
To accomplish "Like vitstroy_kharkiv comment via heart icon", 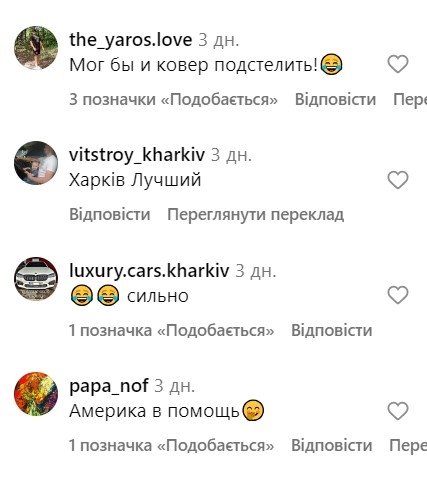I will 398,180.
